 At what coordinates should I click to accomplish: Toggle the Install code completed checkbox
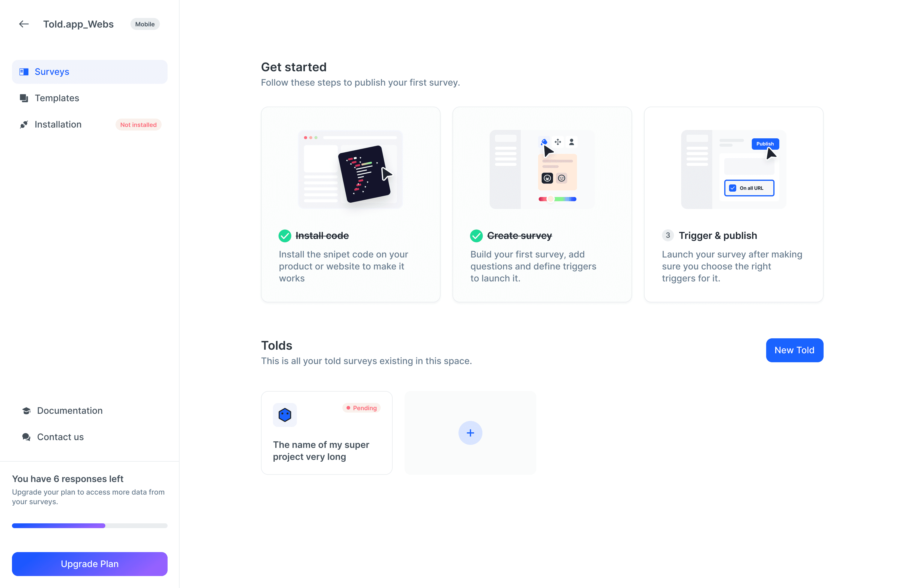tap(285, 236)
